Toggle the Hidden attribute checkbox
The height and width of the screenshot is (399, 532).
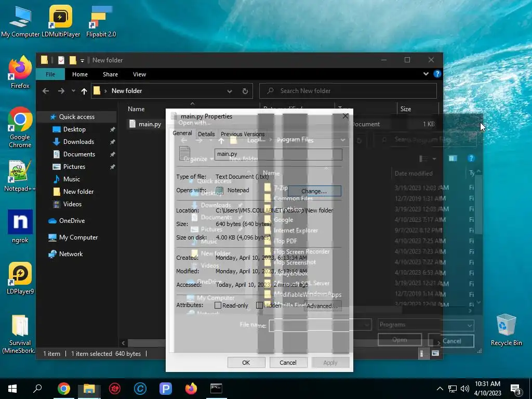point(259,305)
